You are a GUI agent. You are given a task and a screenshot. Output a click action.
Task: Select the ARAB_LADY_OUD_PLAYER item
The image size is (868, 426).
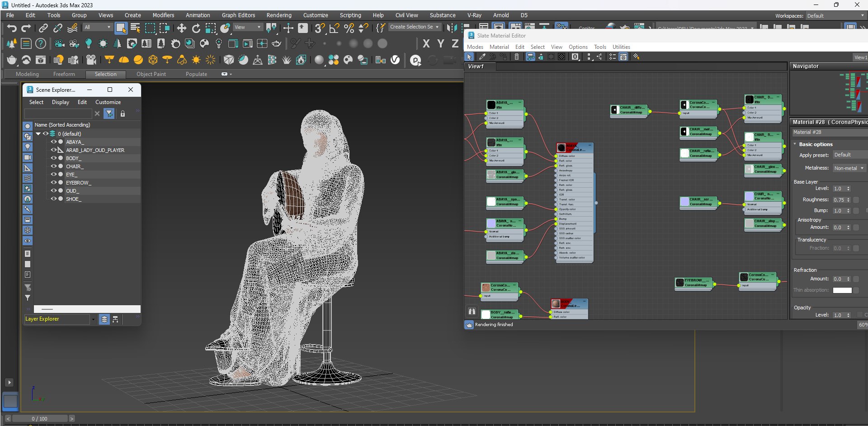tap(95, 150)
